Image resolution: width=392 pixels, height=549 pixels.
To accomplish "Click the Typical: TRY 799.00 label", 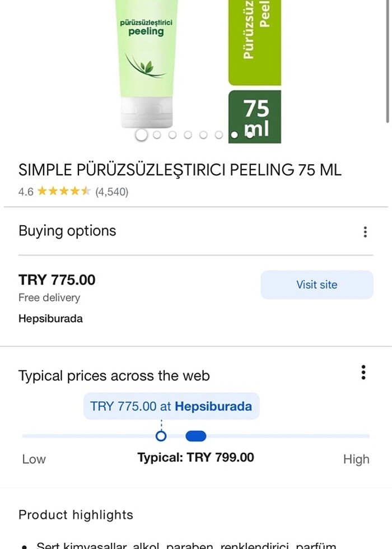I will [196, 457].
